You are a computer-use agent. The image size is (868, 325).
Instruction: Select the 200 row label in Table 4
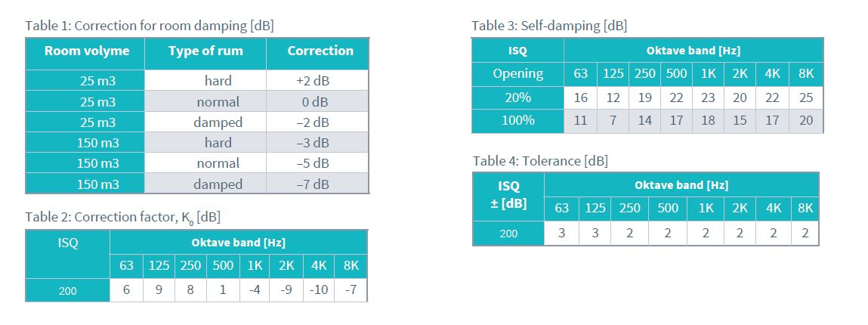tap(508, 234)
